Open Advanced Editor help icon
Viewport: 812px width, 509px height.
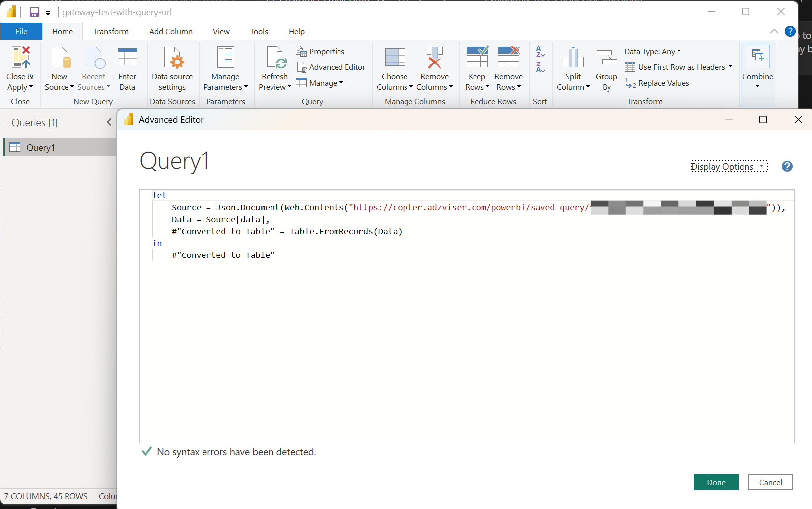[x=787, y=166]
